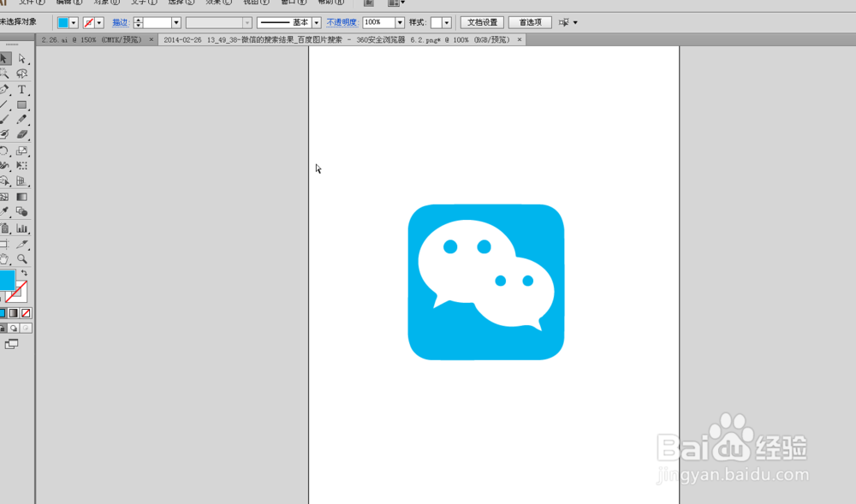Select the Pen tool
The image size is (856, 504).
coord(5,89)
